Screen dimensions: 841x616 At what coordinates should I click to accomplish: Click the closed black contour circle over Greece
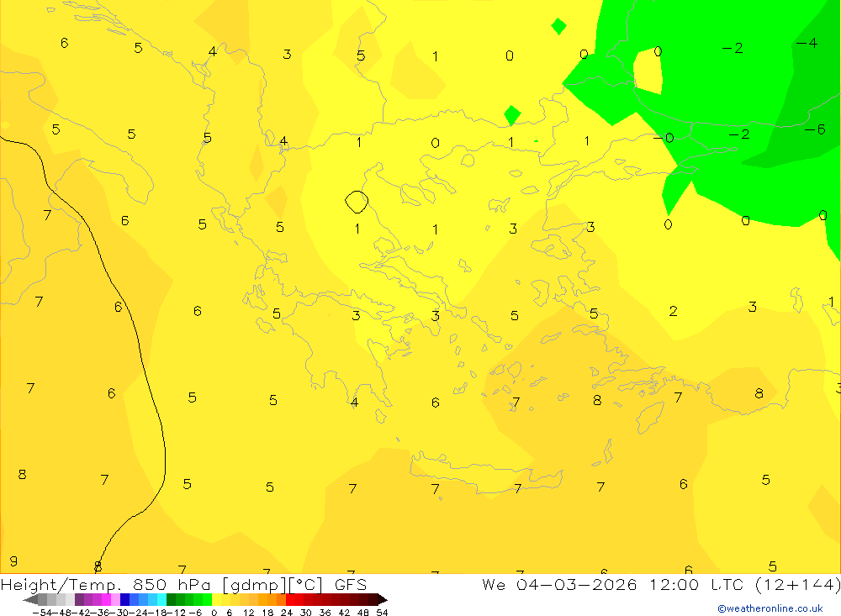[357, 203]
